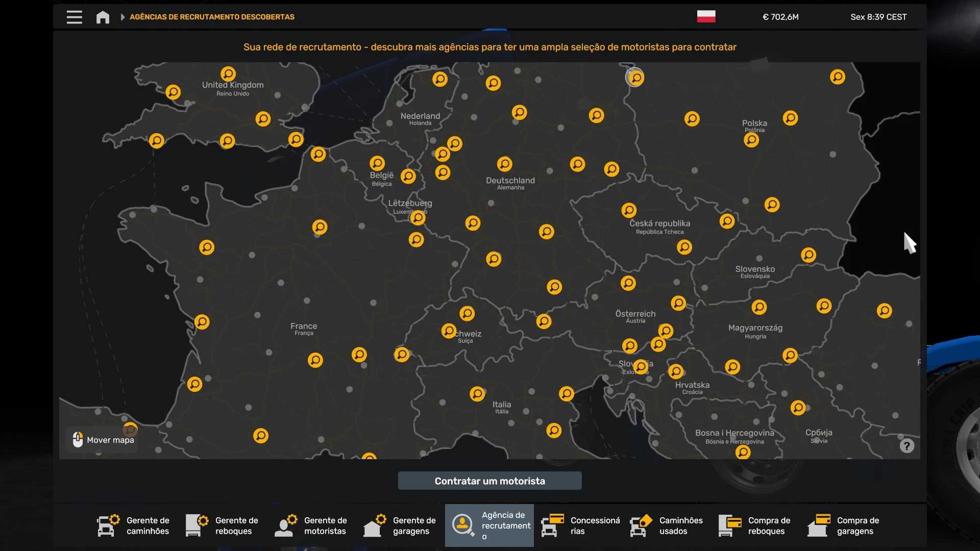
Task: Open Gerente de garagens tab
Action: coord(401,525)
